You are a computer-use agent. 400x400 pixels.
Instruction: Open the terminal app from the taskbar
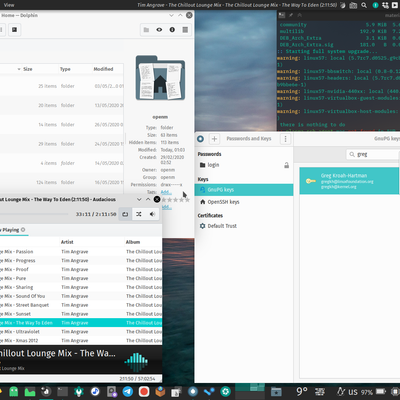pos(62,391)
